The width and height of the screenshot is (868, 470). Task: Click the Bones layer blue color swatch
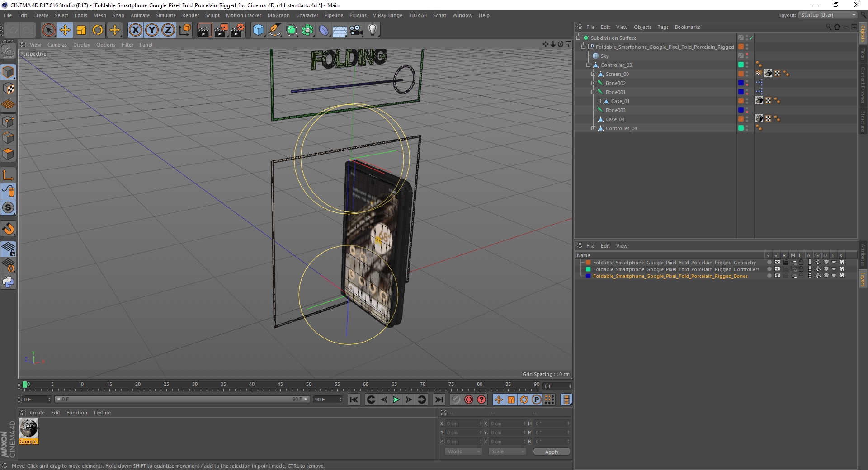point(588,276)
